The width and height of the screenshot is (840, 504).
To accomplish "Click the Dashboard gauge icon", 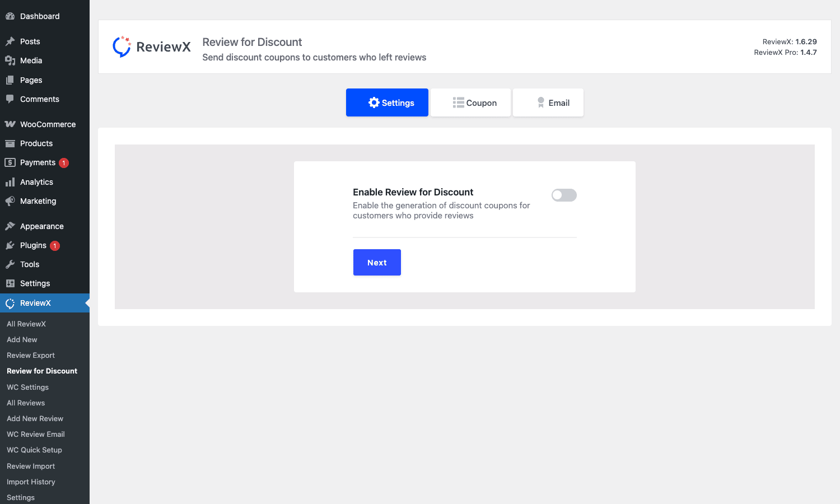I will pos(10,16).
